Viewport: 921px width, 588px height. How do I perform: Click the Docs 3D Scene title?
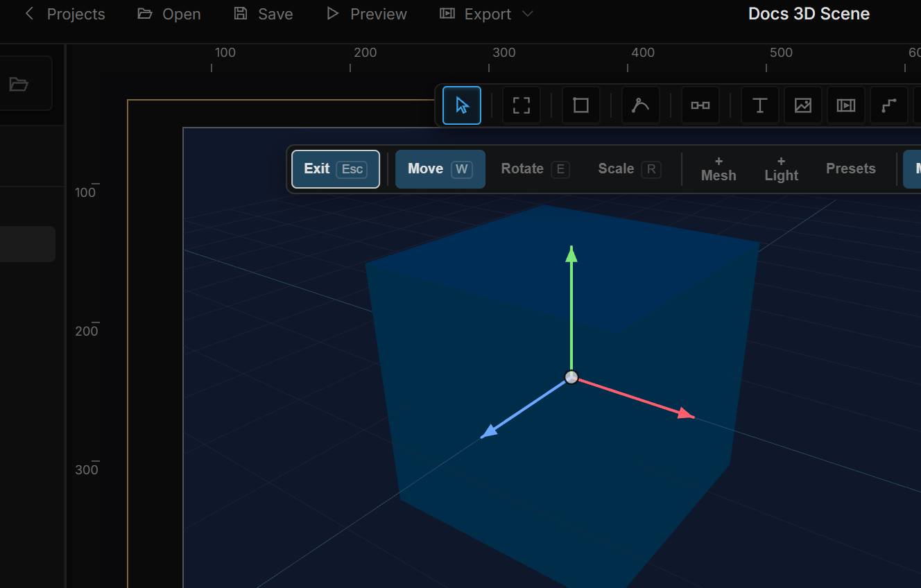point(809,14)
